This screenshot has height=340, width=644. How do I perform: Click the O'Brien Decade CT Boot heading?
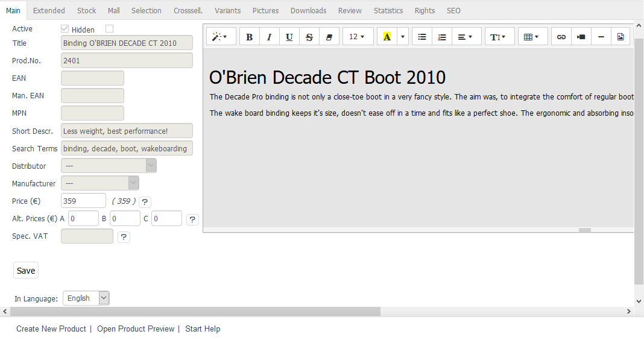[327, 77]
